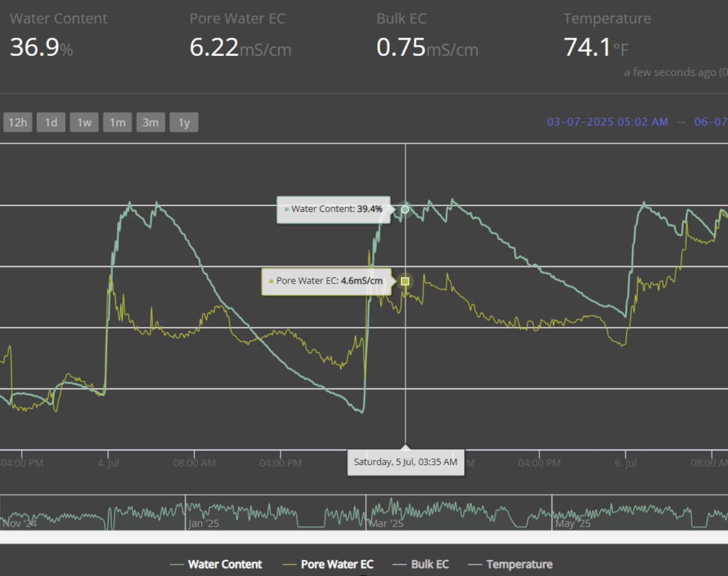Select May '25 area in navigator

[573, 523]
